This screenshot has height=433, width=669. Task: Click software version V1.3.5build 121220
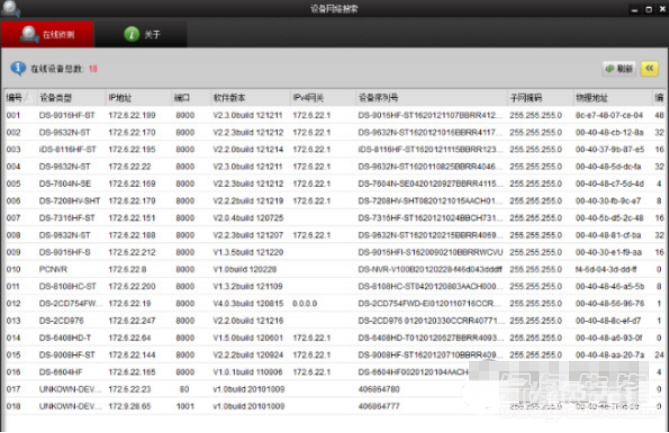(x=248, y=252)
